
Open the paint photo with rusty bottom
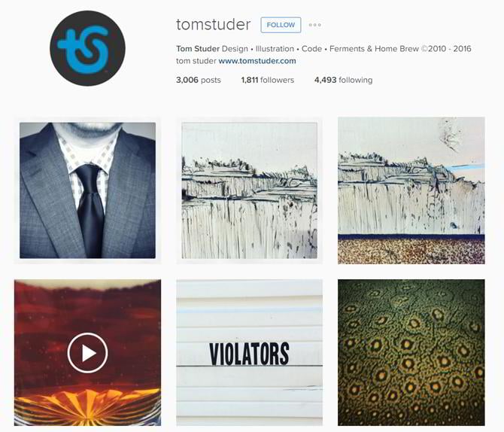tap(411, 190)
